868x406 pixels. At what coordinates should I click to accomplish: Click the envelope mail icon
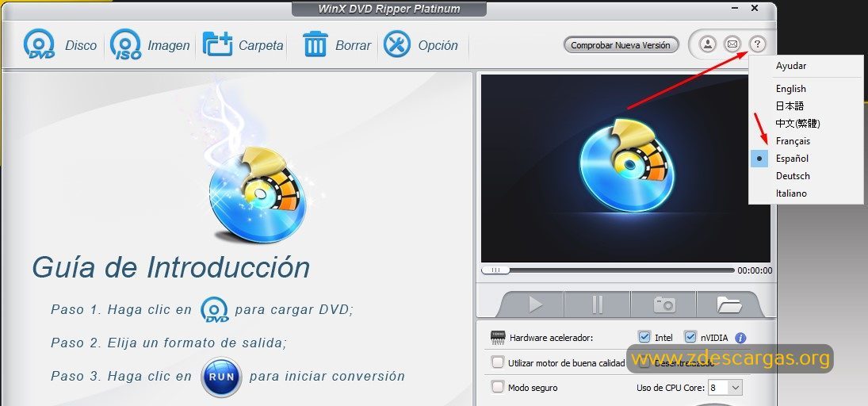tap(732, 44)
